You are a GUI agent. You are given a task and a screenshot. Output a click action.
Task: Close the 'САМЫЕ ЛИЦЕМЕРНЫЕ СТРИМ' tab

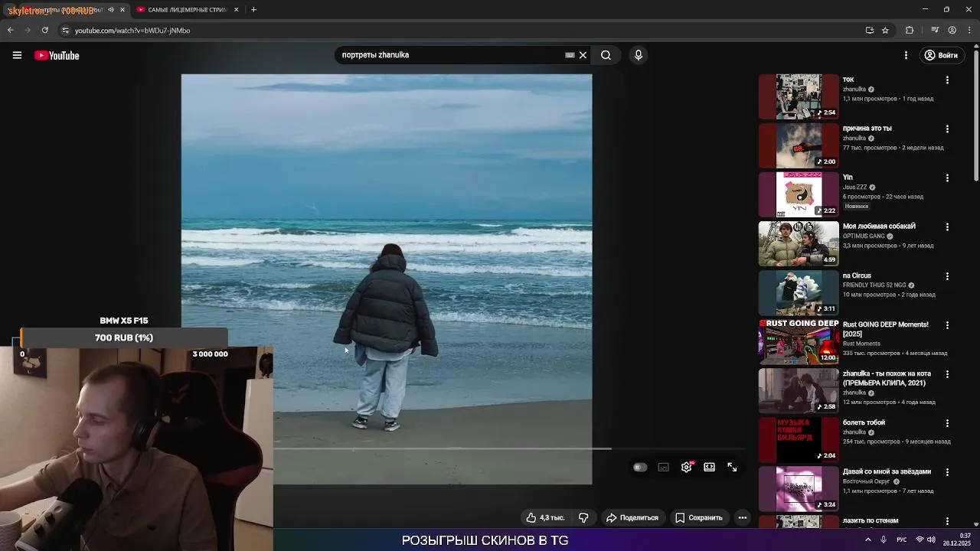236,10
